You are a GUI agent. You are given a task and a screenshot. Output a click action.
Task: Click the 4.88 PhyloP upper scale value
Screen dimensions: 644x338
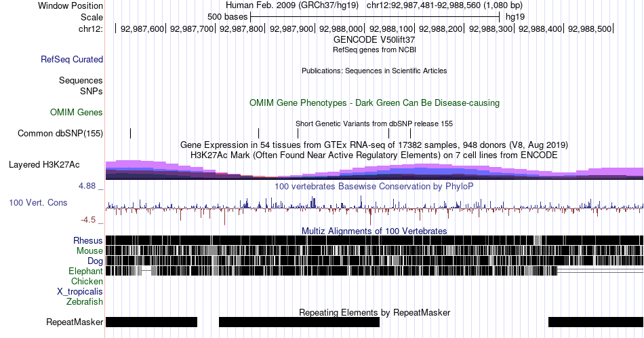tap(87, 186)
